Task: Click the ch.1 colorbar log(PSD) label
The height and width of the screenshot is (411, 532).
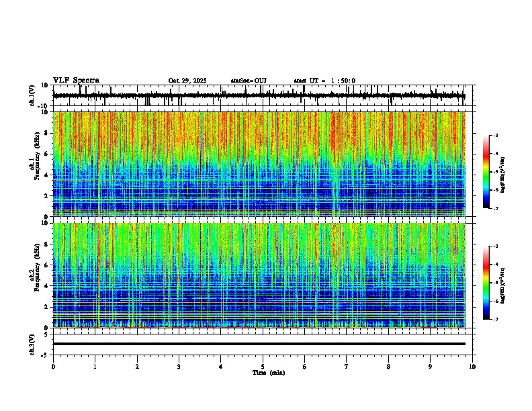Action: 503,175
